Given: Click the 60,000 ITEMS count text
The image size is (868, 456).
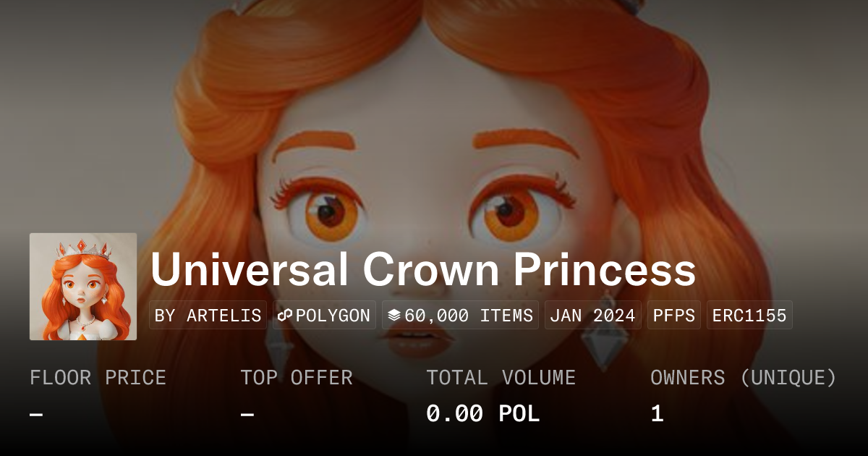Looking at the screenshot, I should pos(469,316).
